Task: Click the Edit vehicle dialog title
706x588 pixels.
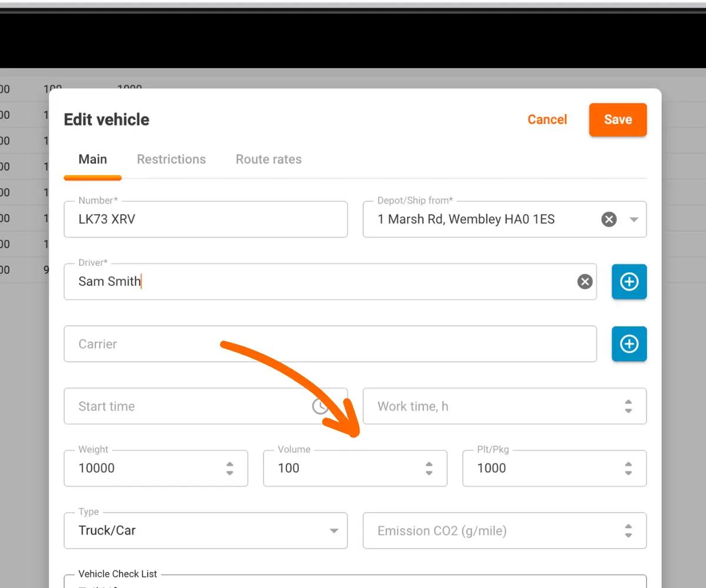Action: (106, 119)
